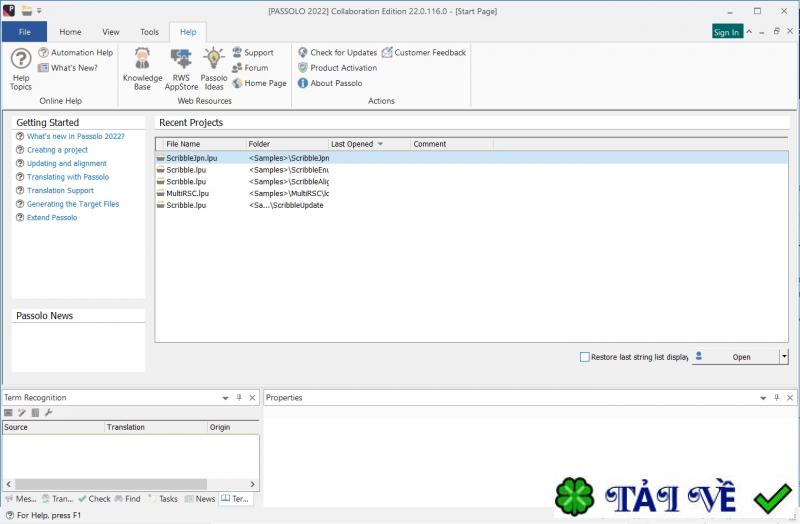Switch to the View ribbon tab
800x524 pixels.
tap(111, 32)
